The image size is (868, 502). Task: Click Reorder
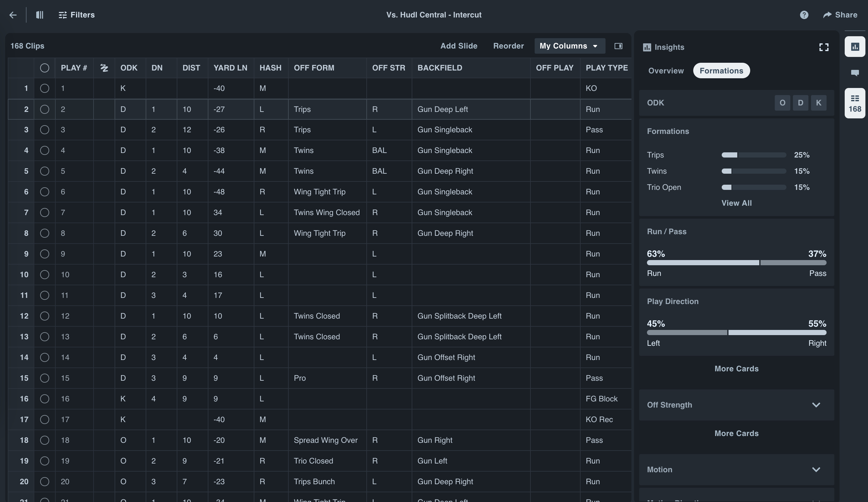(x=508, y=46)
